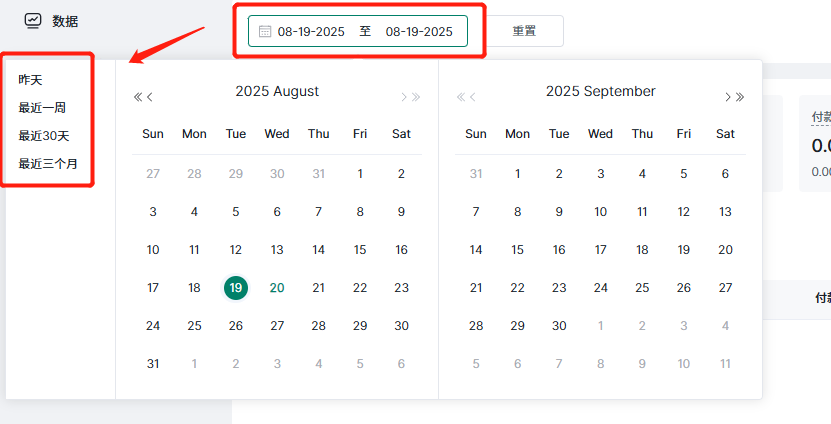Jump to next year in September panel
831x424 pixels.
coord(740,97)
